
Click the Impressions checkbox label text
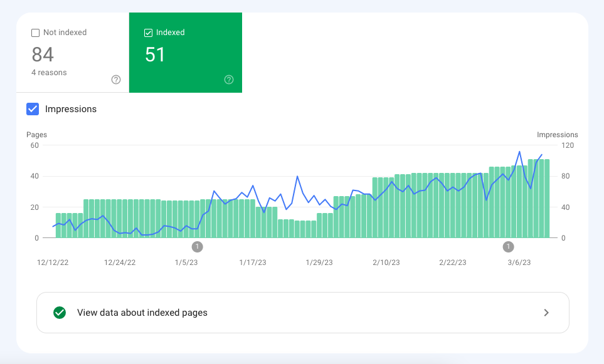click(71, 109)
